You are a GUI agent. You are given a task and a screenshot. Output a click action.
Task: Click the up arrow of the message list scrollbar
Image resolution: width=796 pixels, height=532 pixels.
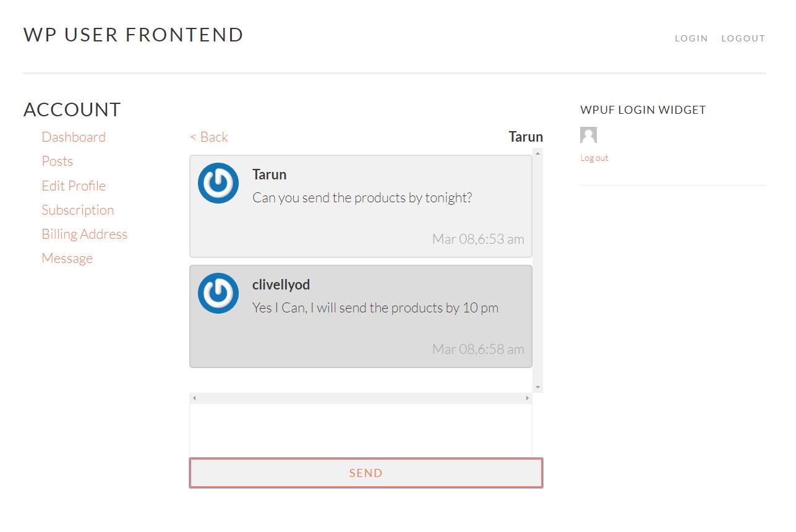click(537, 153)
